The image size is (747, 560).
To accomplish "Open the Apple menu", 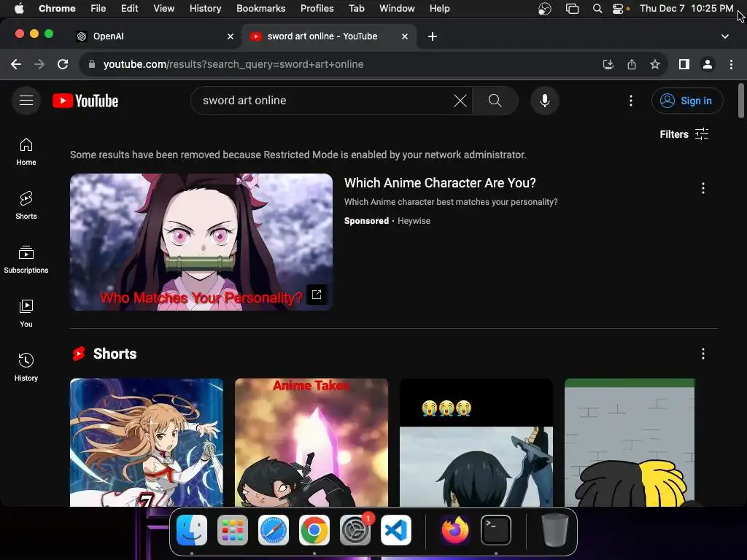I will (x=19, y=8).
